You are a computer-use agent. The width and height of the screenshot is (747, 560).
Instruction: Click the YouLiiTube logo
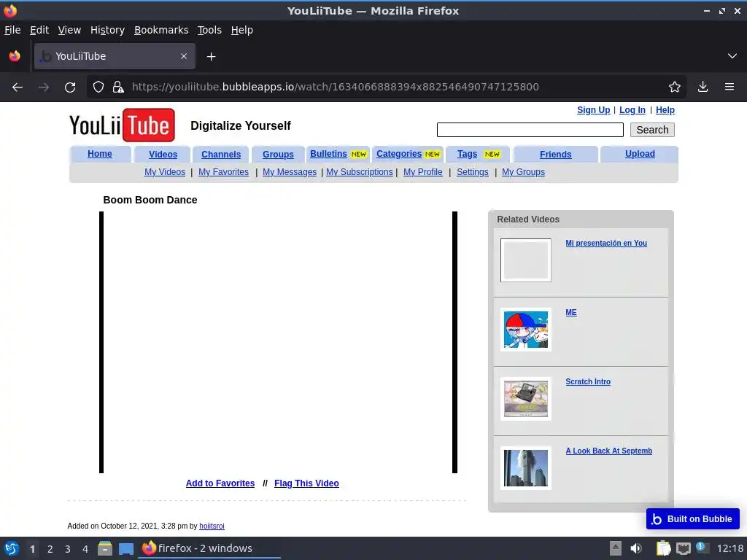tap(122, 125)
